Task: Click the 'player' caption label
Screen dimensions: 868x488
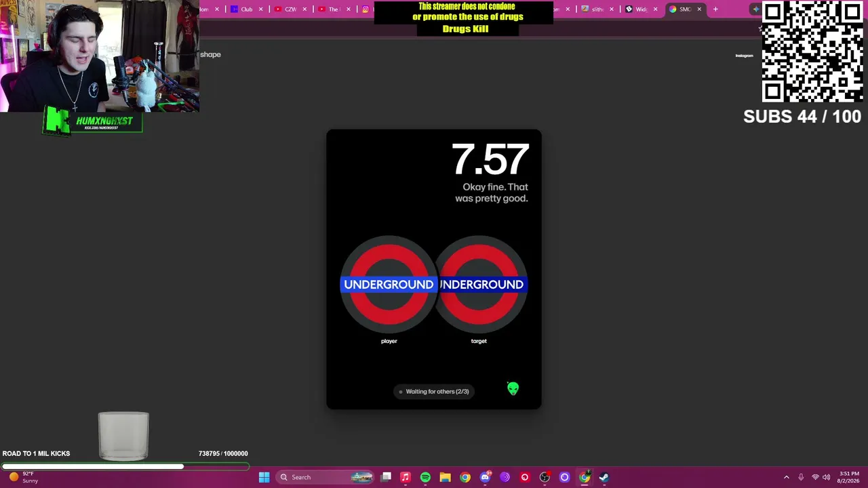Action: click(389, 341)
